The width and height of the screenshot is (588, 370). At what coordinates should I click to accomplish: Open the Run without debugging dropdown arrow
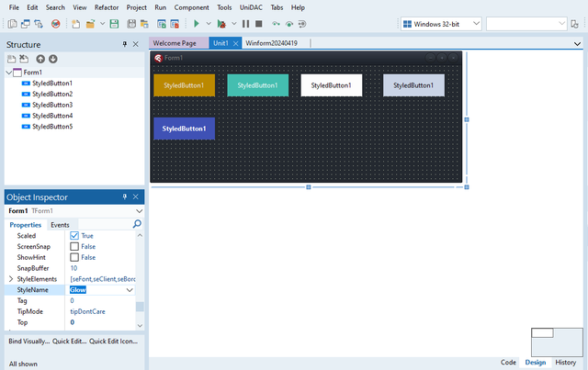point(209,24)
